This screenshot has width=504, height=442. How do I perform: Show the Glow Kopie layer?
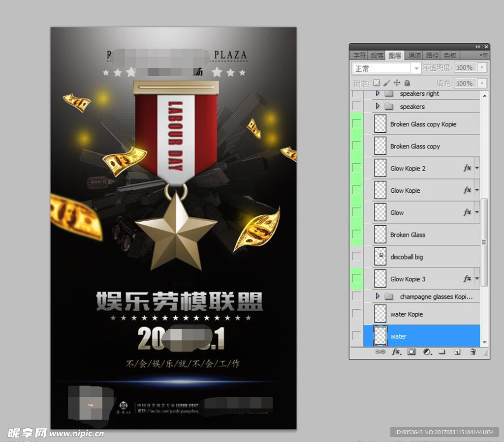pos(356,189)
